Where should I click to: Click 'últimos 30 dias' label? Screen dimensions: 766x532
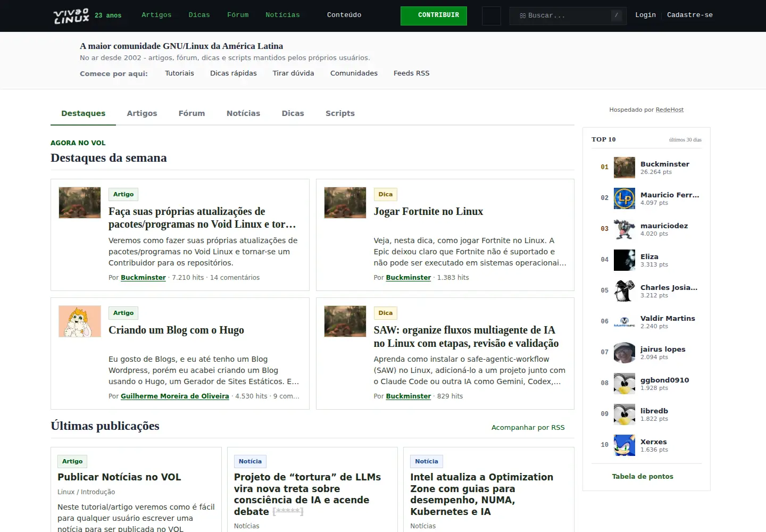coord(685,140)
